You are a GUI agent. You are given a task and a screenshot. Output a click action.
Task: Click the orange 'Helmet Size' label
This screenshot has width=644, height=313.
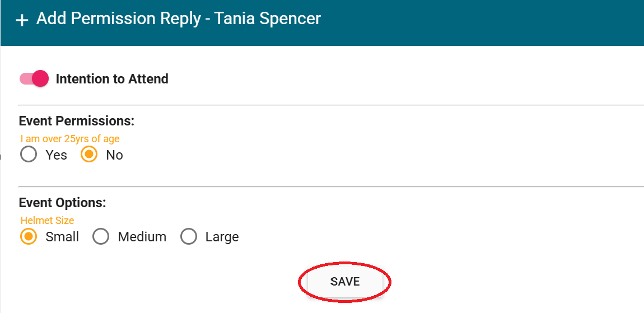pos(47,221)
